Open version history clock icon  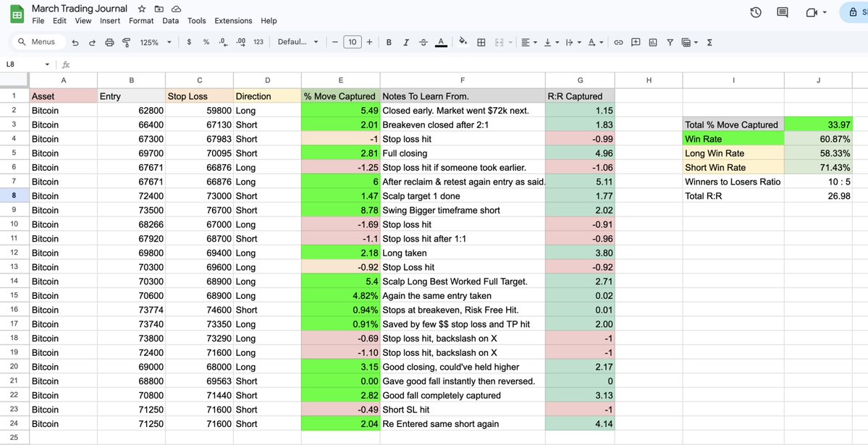click(756, 13)
